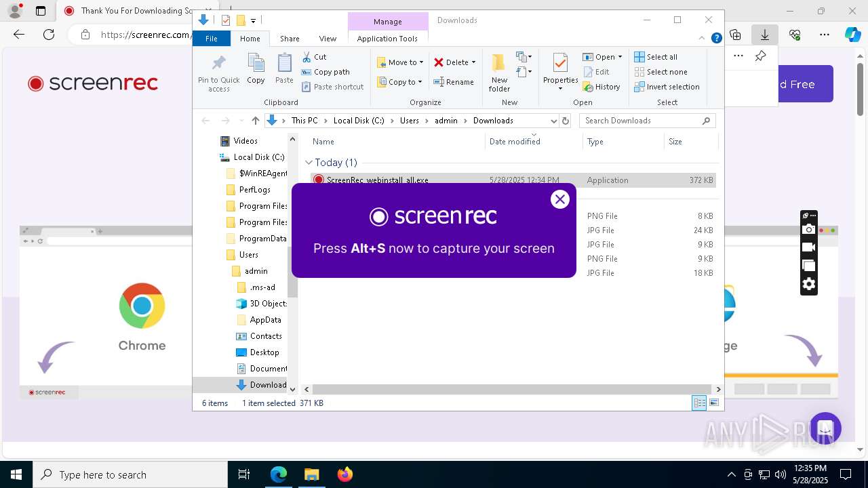
Task: Sort by Date modified column
Action: point(534,142)
